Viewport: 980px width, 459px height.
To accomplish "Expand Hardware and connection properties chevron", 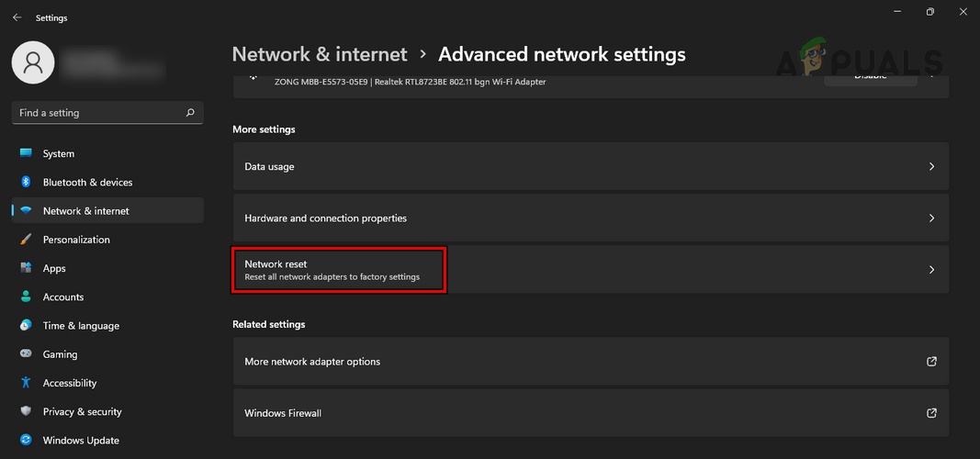I will click(931, 218).
